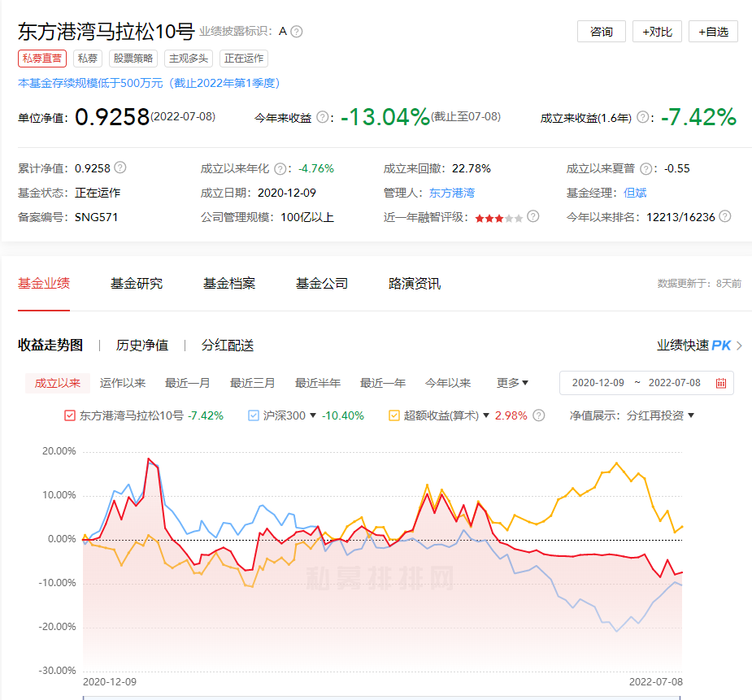Select 最近一月 time range
Image resolution: width=752 pixels, height=700 pixels.
click(x=188, y=383)
